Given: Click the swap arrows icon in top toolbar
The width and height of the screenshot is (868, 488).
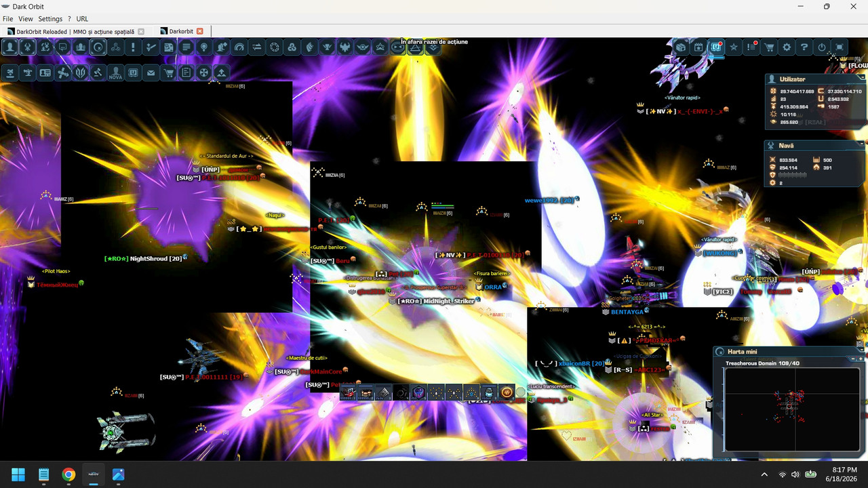Looking at the screenshot, I should (x=257, y=47).
